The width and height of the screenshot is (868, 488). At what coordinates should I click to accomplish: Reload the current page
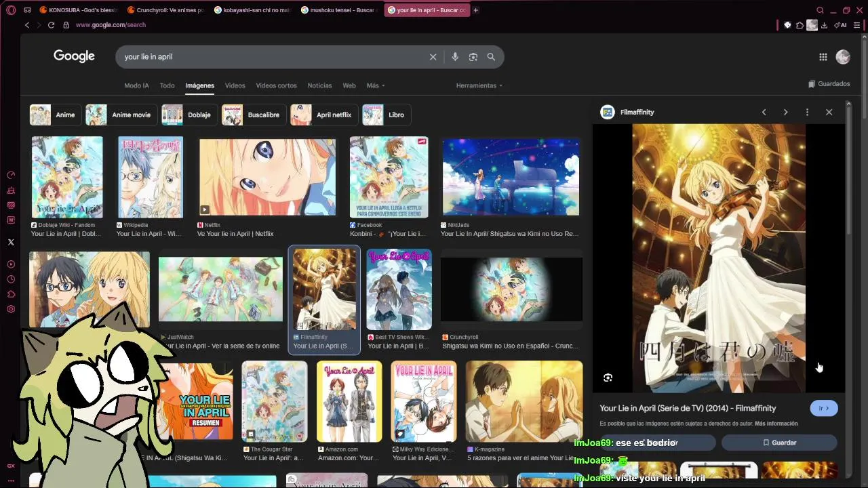[51, 25]
